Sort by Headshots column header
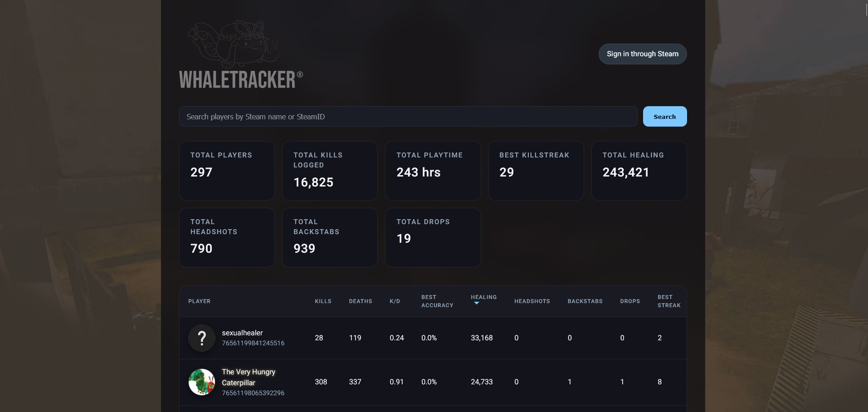The image size is (868, 412). 532,301
